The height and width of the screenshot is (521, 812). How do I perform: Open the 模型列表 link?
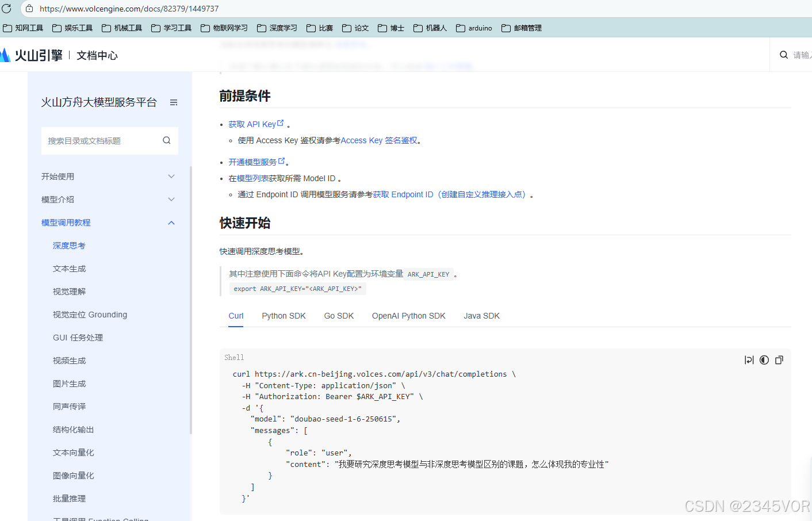[x=252, y=178]
